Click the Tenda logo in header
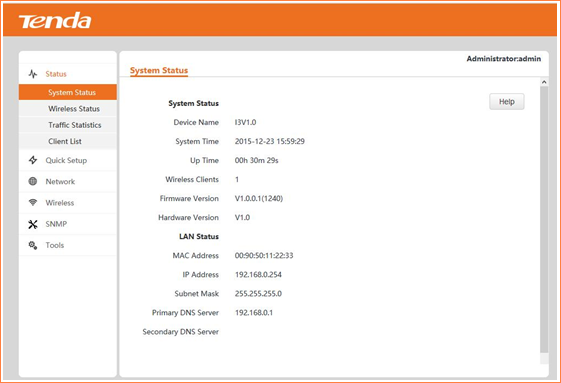561x383 pixels. [55, 21]
